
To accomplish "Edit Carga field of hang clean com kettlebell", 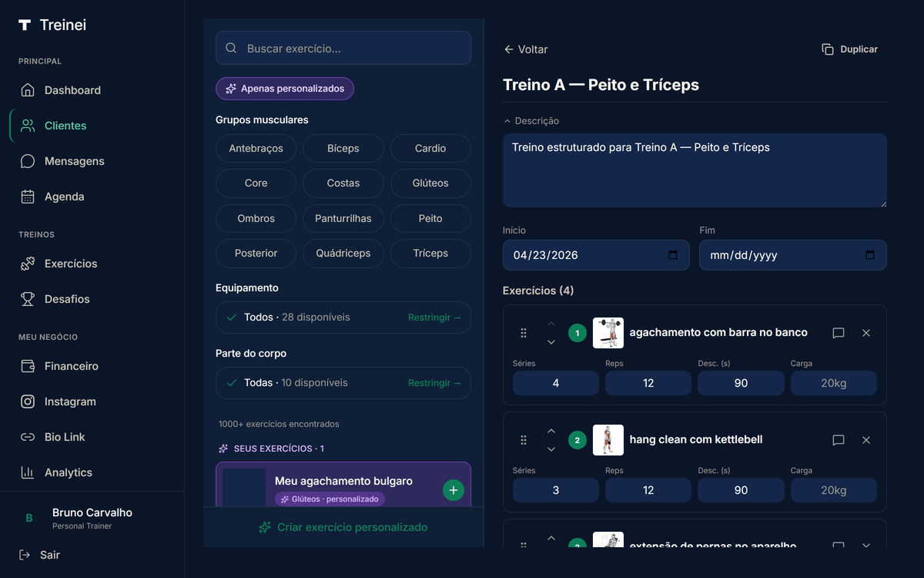I will 834,490.
